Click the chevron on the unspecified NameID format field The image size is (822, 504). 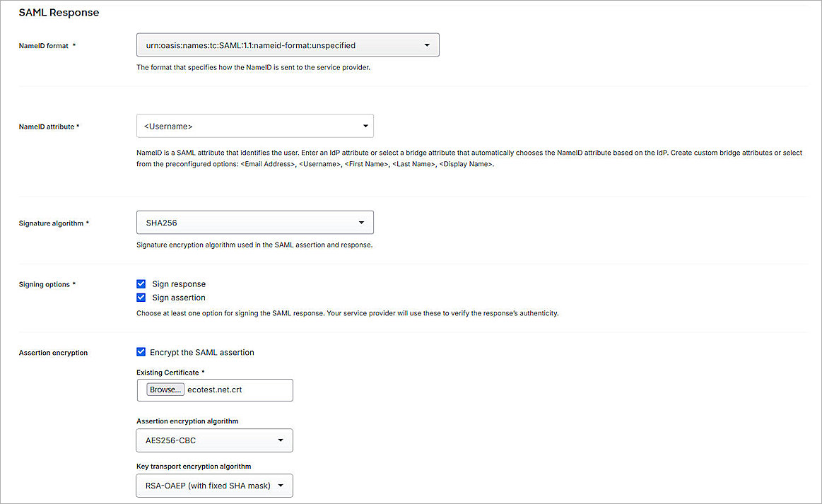pos(427,44)
